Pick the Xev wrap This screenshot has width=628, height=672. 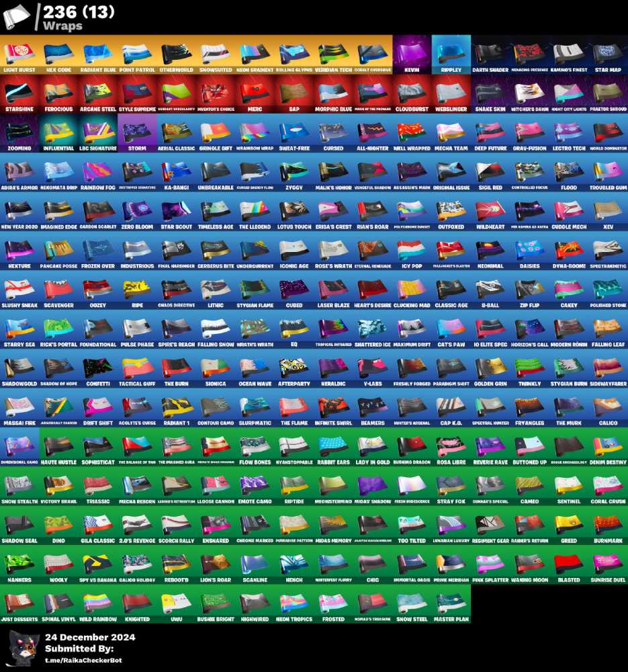(609, 212)
